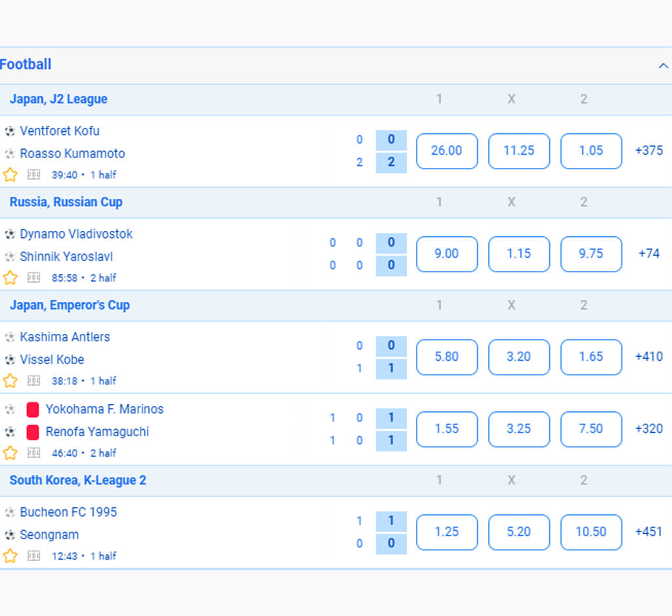This screenshot has width=672, height=616.
Task: Click red card icon for Renofa Yamaguchi
Action: click(33, 432)
